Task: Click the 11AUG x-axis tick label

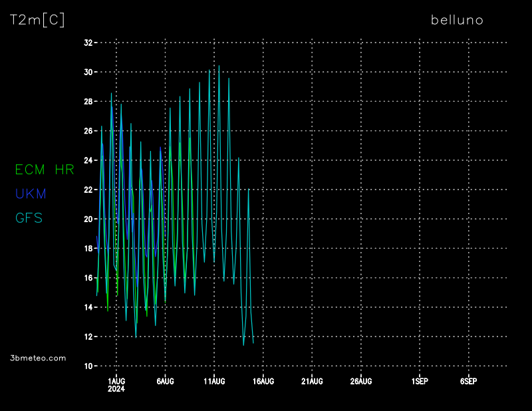Action: click(x=214, y=381)
